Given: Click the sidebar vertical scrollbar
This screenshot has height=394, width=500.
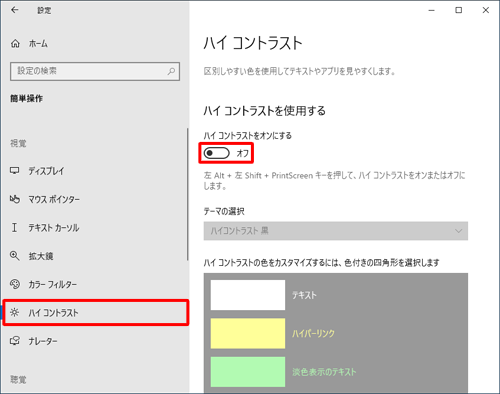Looking at the screenshot, I should pyautogui.click(x=188, y=194).
